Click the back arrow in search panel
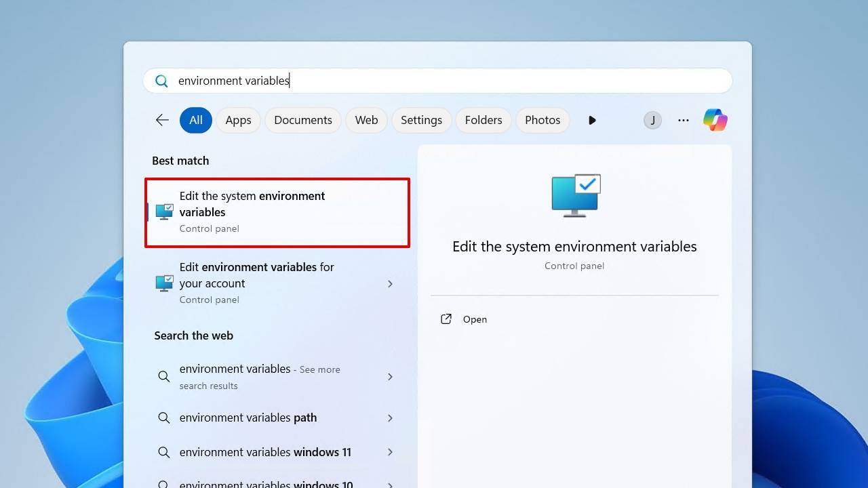This screenshot has height=488, width=868. 162,120
